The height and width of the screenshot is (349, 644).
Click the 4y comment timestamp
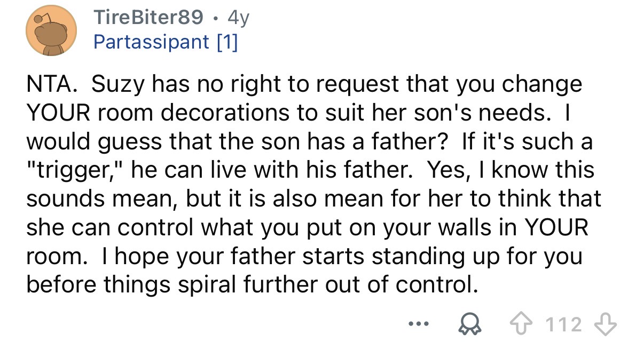pos(238,19)
